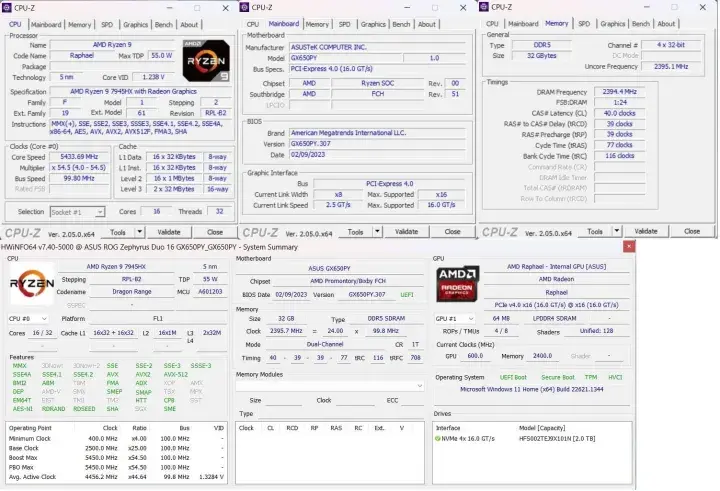Click the Windows 11 Home build text

[x=532, y=389]
